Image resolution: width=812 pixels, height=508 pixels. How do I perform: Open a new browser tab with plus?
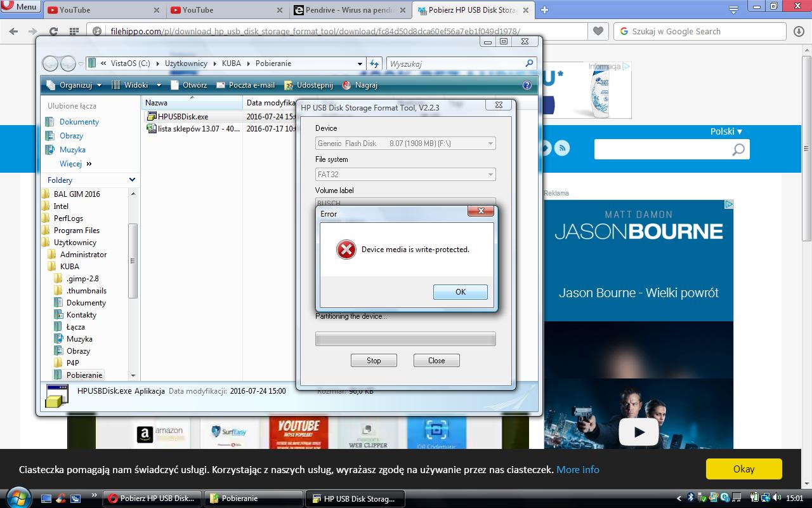544,10
